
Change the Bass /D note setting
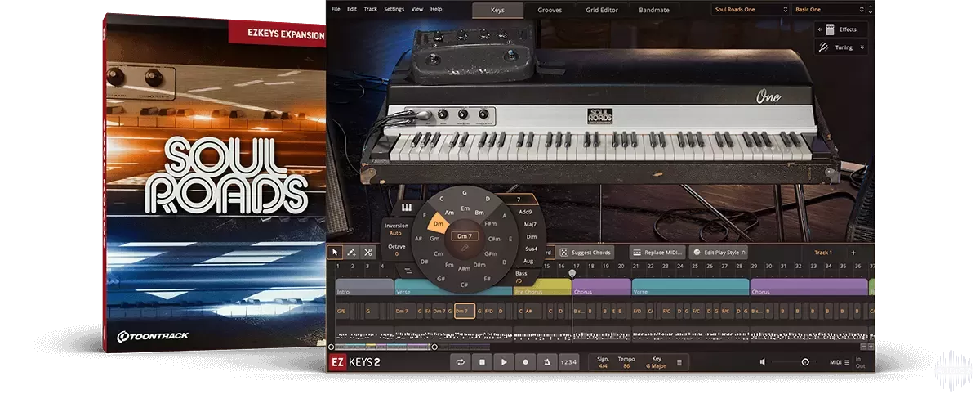pos(521,276)
